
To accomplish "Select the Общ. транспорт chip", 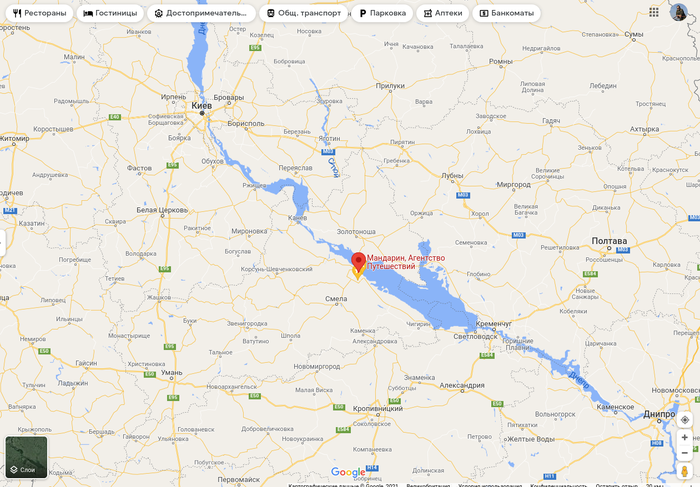I will tap(304, 13).
